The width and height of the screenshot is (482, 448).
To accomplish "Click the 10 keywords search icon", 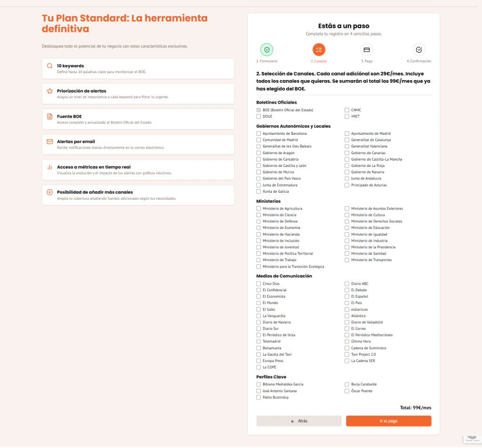I will (x=50, y=66).
